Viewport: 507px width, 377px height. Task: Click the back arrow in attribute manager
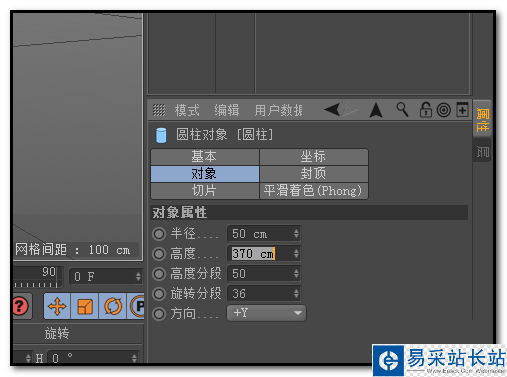pyautogui.click(x=332, y=109)
